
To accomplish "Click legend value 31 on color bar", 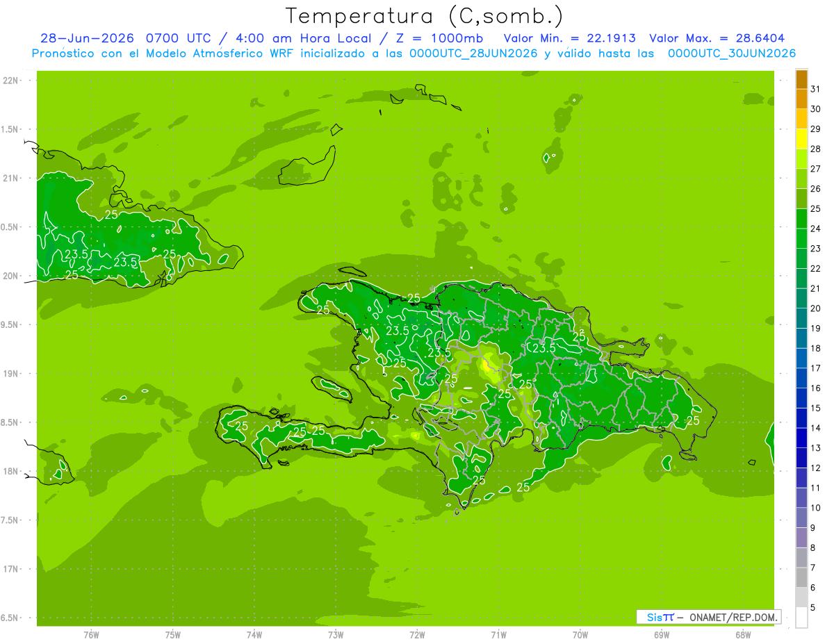I will pos(815,89).
